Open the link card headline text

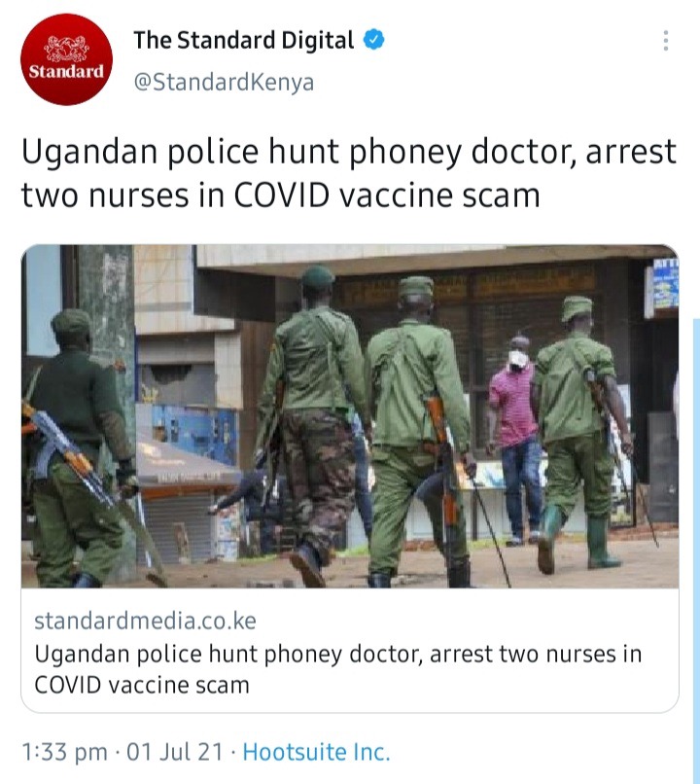click(x=337, y=669)
